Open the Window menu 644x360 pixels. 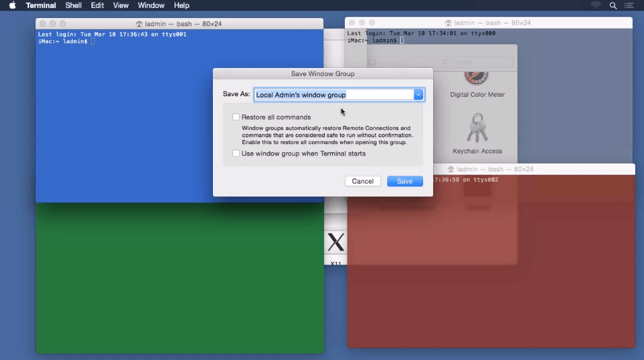151,5
